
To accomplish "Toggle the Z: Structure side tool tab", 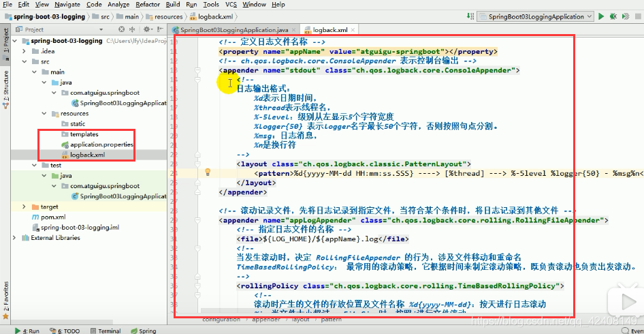I will coord(5,89).
